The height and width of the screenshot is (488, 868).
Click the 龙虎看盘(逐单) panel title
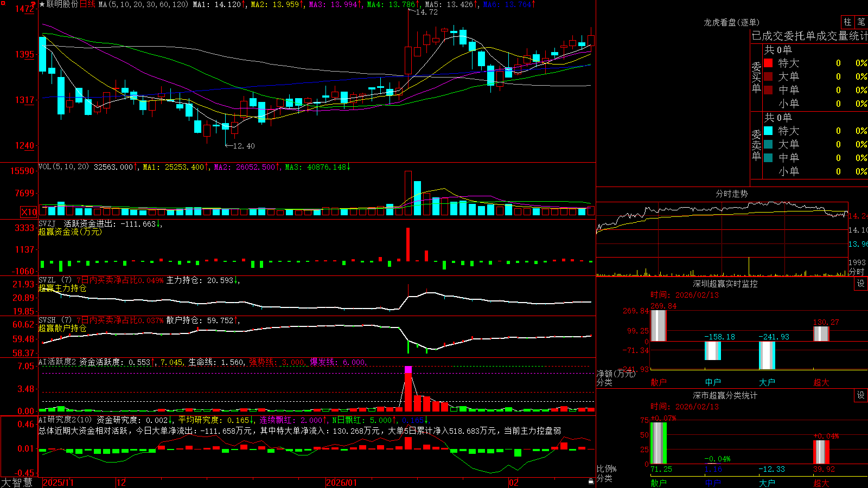(x=731, y=22)
